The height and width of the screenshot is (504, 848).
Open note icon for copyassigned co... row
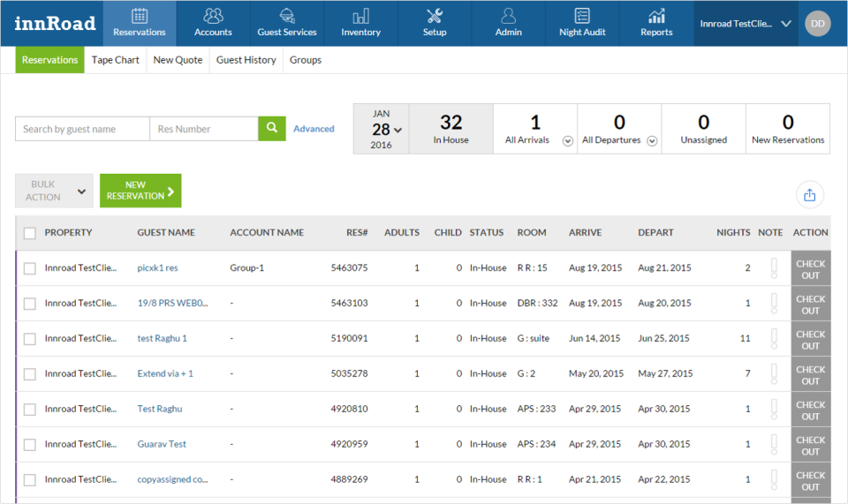point(774,479)
